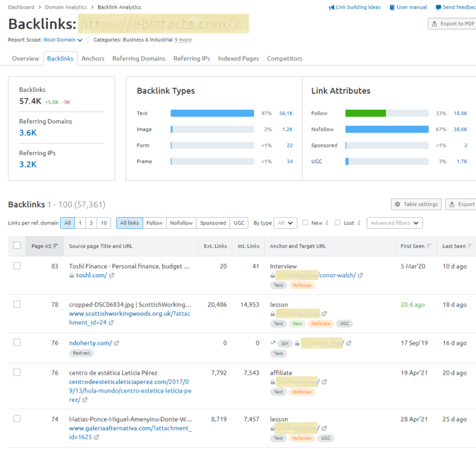This screenshot has width=476, height=449.
Task: Tick the select-all checkbox in table header
Action: coord(17,246)
